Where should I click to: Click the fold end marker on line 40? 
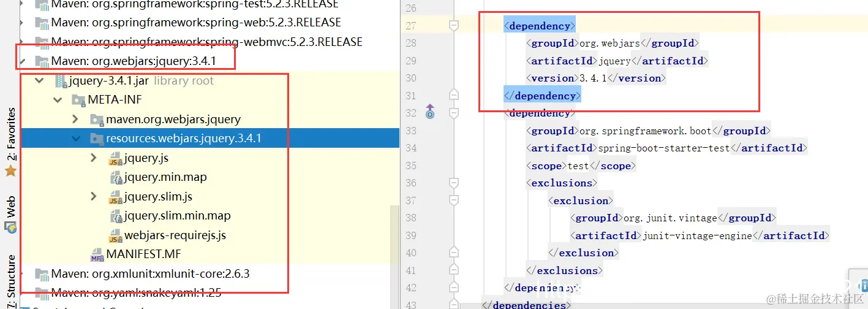click(x=453, y=252)
